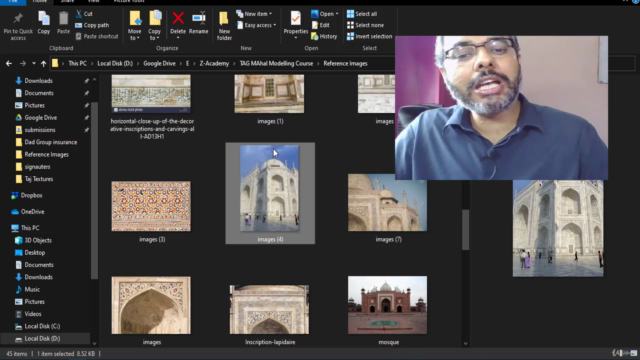Open file Properties
The image size is (640, 360).
296,24
